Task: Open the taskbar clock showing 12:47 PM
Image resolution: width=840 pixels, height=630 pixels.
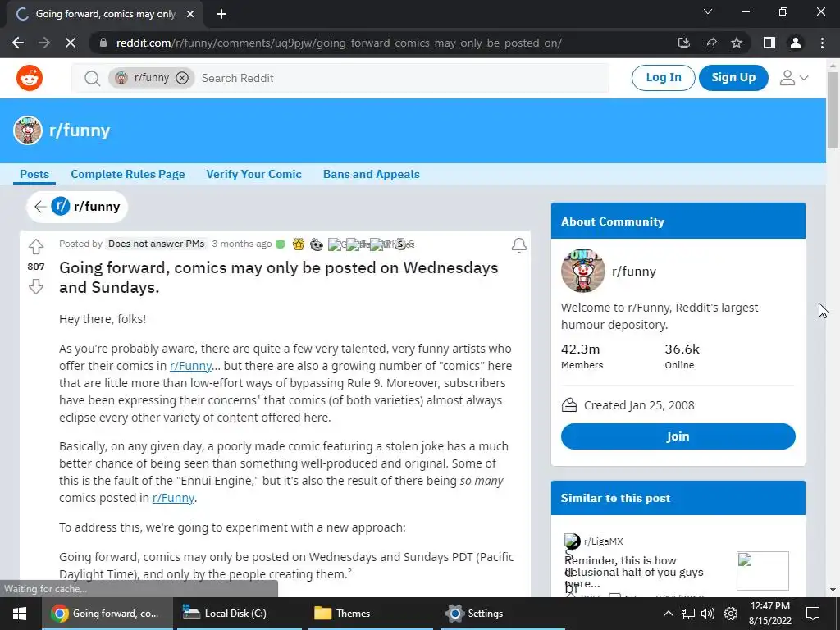Action: coord(769,614)
